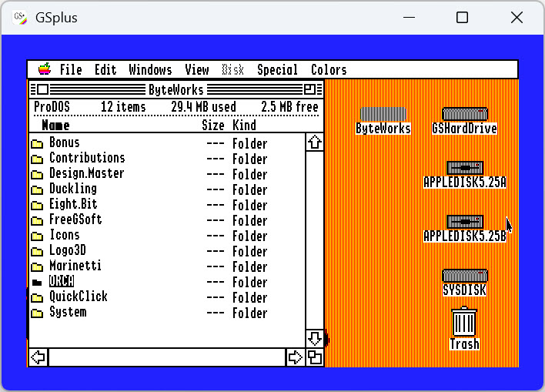Select the GSHardDrive disk icon
Screen dimensions: 545x392
[465, 114]
